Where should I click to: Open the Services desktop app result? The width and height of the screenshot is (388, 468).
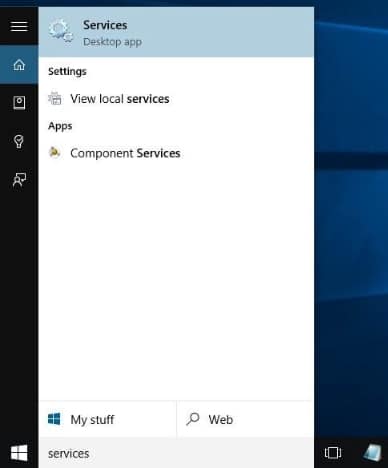[x=176, y=32]
